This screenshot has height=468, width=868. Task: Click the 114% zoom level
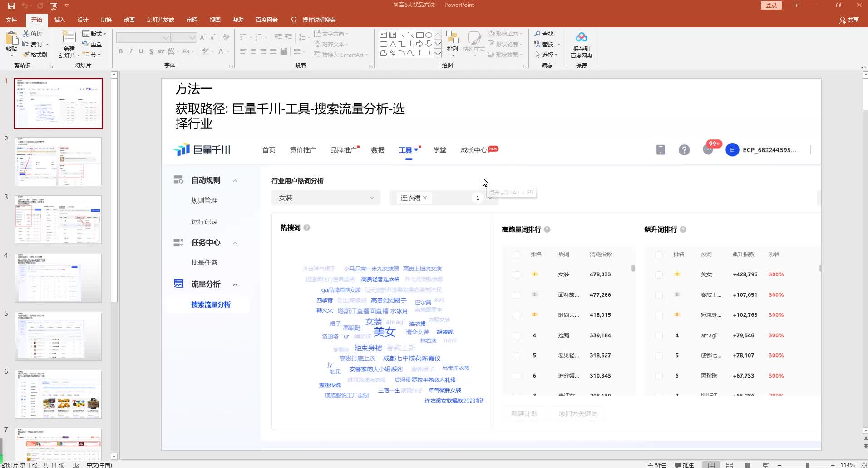point(848,465)
